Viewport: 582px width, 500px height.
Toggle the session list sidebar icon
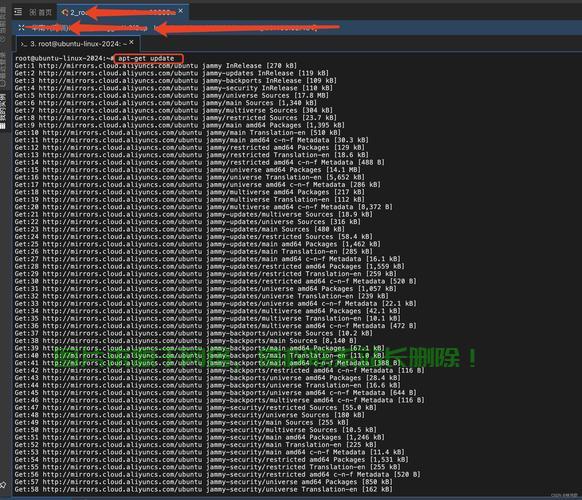18,12
